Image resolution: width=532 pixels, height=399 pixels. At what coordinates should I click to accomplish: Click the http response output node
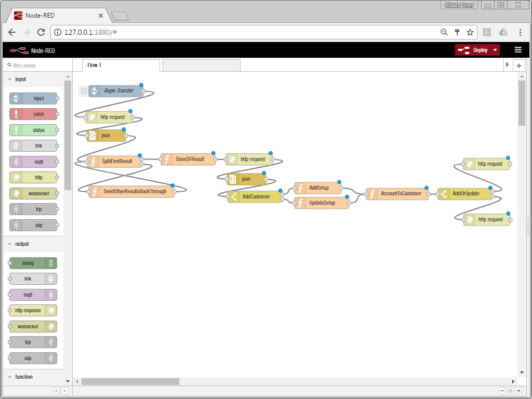(33, 311)
